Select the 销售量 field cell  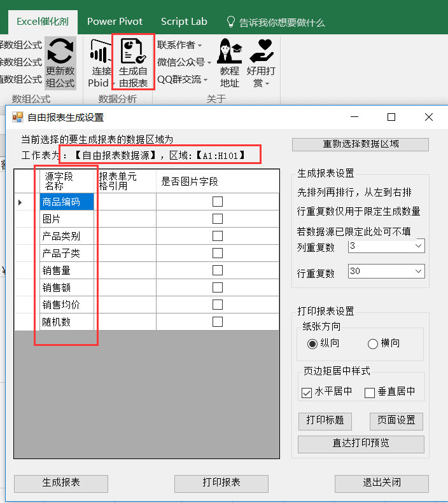click(67, 270)
